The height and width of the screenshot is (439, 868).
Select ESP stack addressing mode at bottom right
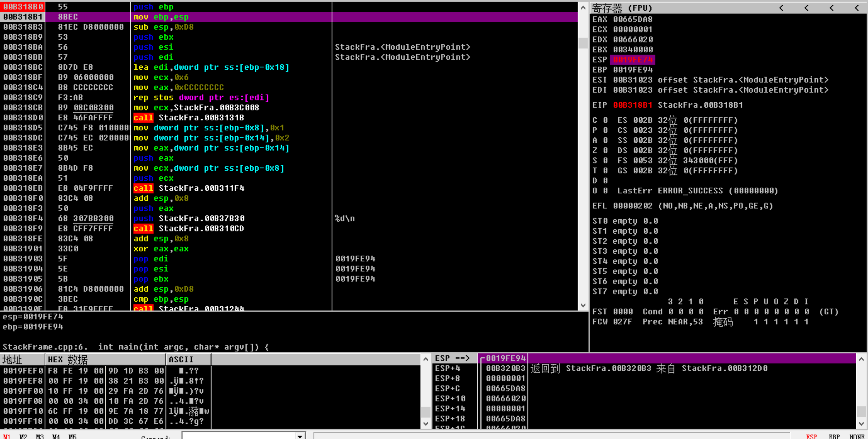(x=811, y=436)
